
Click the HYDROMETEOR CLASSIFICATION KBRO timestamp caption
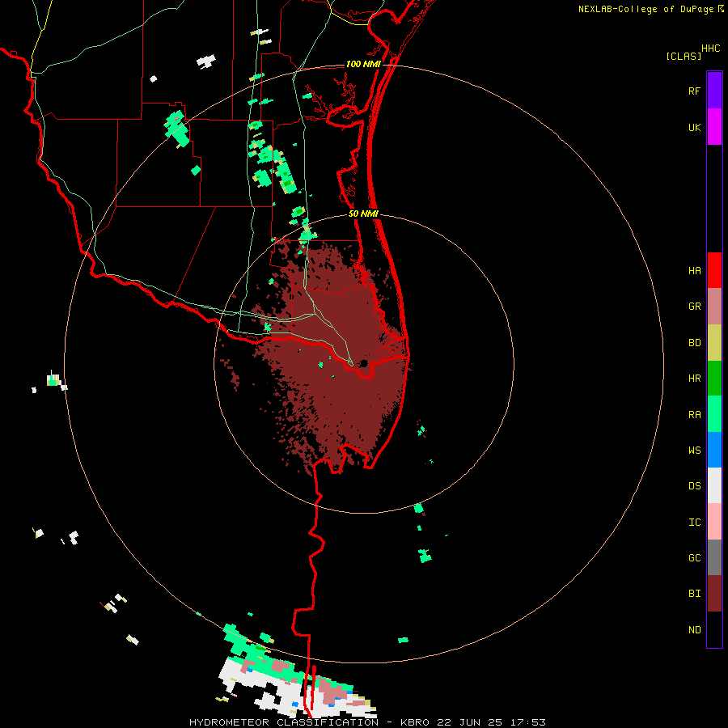[x=367, y=722]
